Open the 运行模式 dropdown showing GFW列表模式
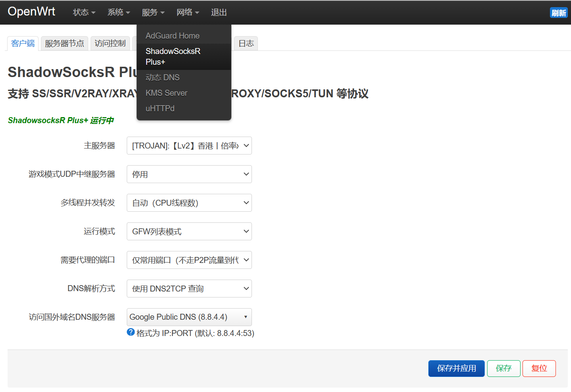Viewport: 571px width, 392px height. tap(189, 231)
